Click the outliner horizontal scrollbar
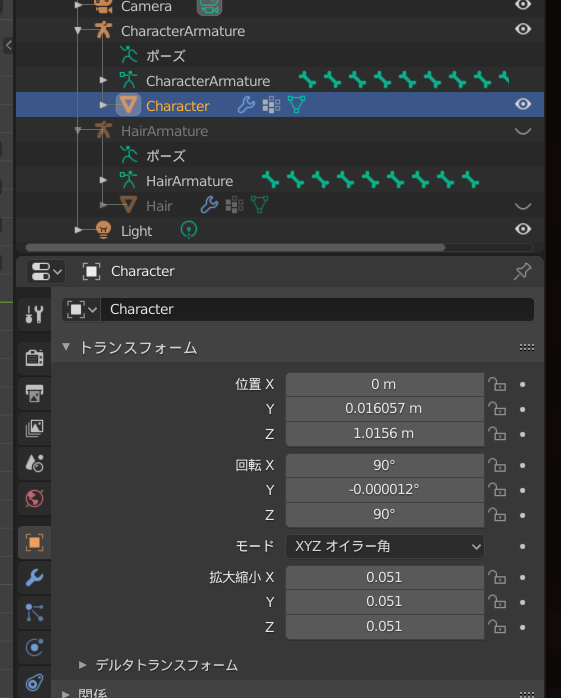 coord(235,248)
